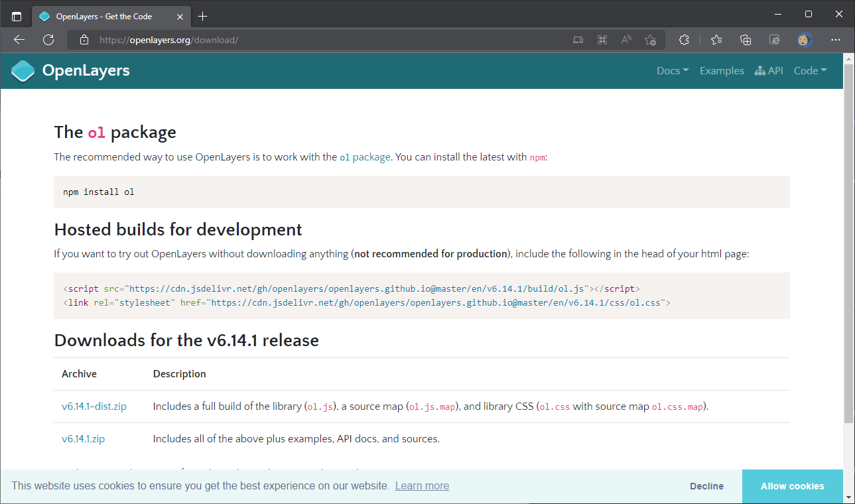Image resolution: width=855 pixels, height=504 pixels.
Task: Click Allow cookies button
Action: coord(793,486)
